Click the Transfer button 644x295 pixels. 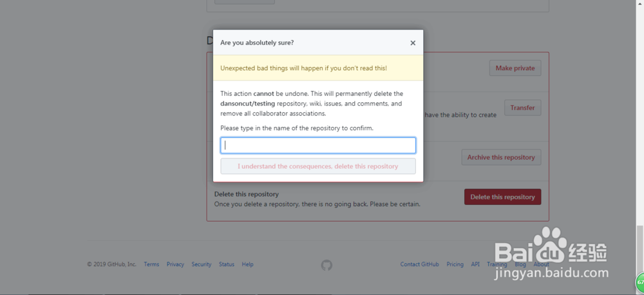point(522,108)
